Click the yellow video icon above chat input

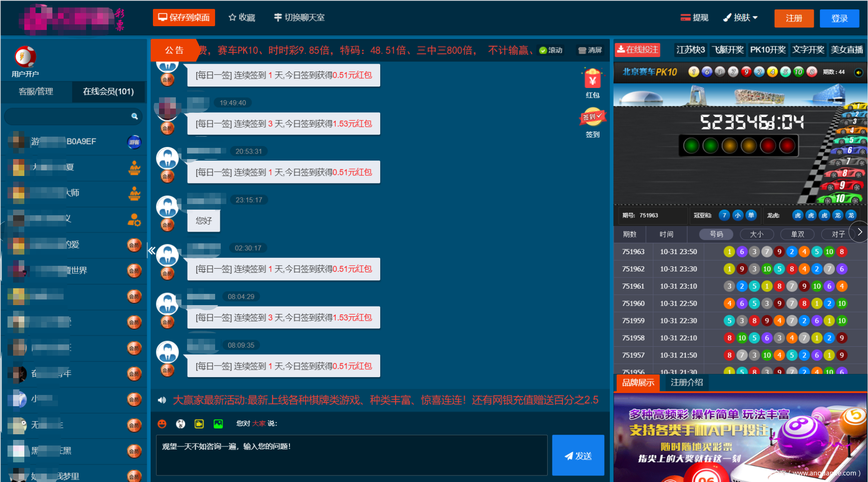click(199, 424)
